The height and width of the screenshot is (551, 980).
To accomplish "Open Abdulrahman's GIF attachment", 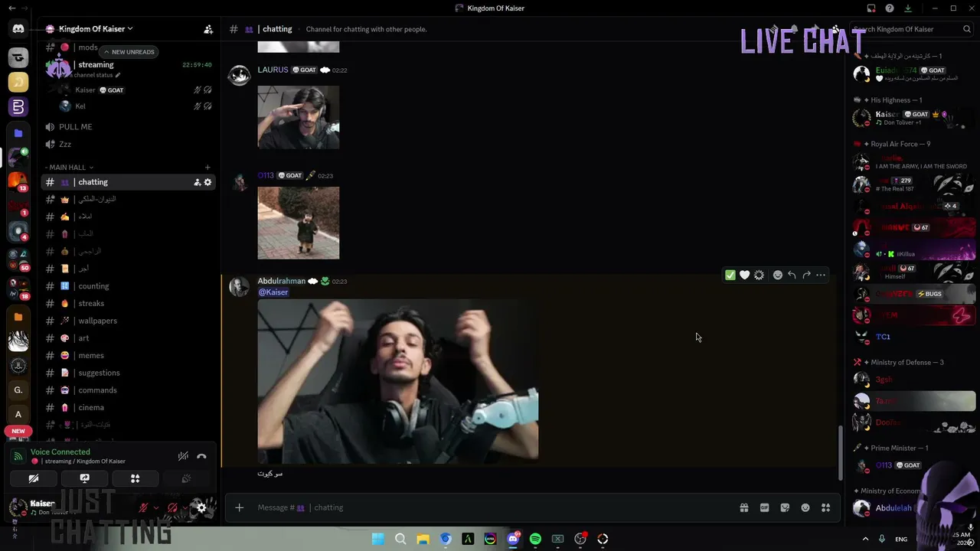I will [x=398, y=381].
